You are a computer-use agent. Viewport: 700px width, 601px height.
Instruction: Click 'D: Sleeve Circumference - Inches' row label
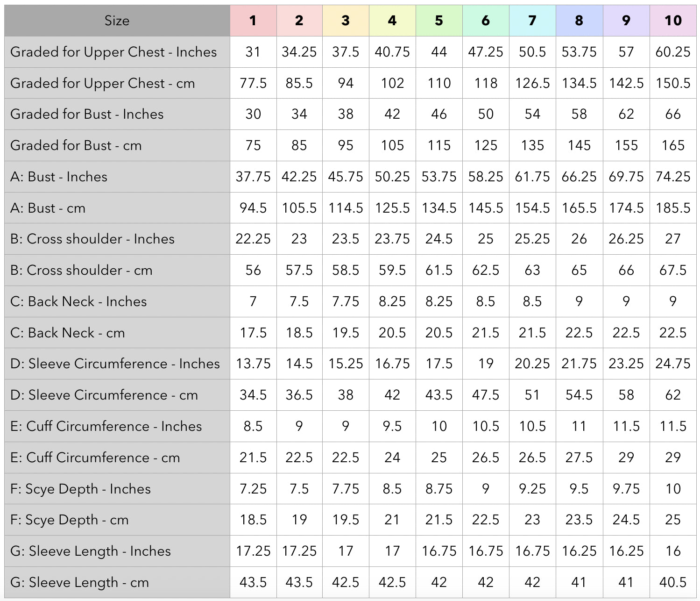coord(115,364)
